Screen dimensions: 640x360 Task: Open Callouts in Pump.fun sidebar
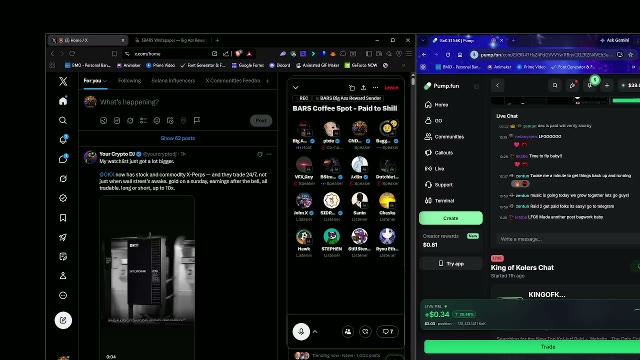[x=439, y=153]
